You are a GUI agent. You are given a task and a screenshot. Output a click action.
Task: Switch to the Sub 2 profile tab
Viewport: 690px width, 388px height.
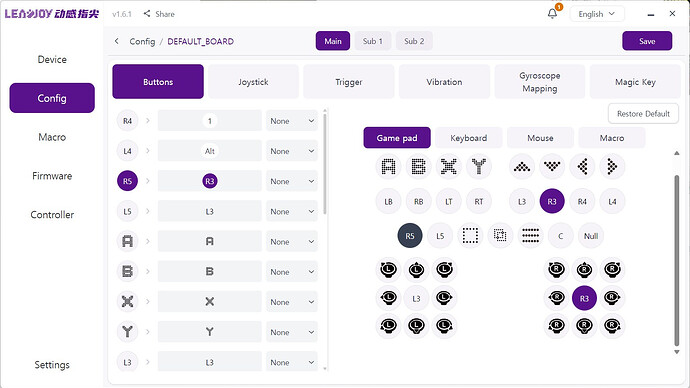[414, 41]
